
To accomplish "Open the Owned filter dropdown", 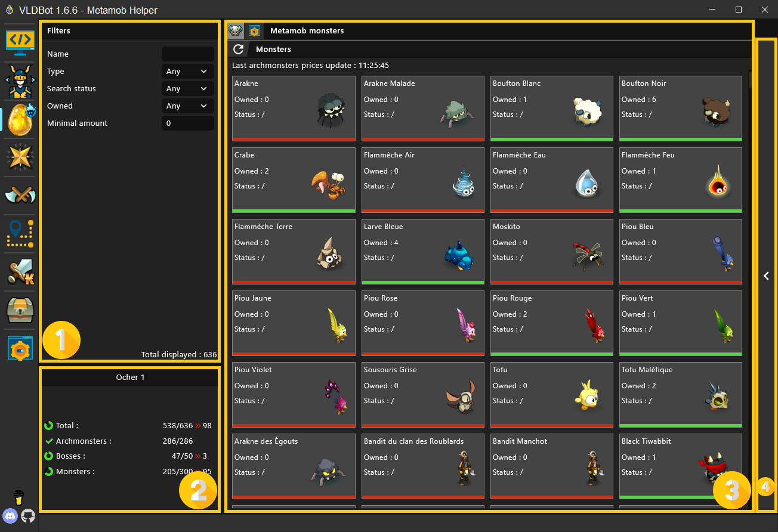I will pos(188,106).
